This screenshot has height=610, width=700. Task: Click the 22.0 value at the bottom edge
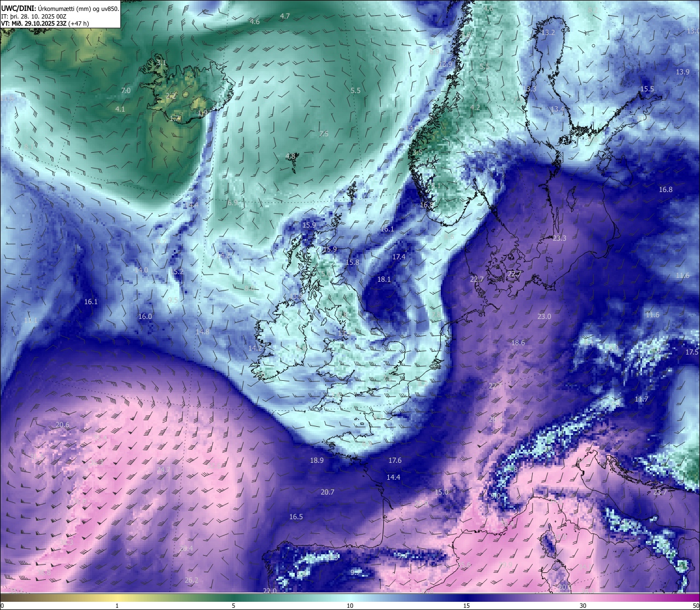[x=270, y=591]
